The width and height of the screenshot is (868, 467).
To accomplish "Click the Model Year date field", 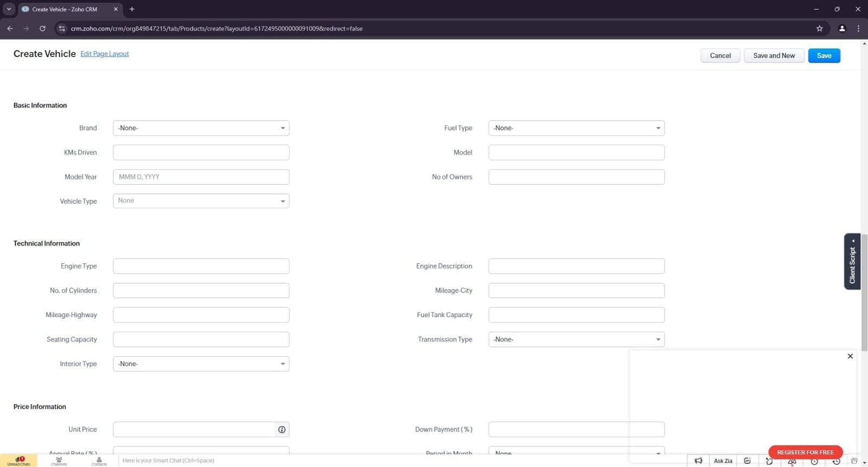I will [x=201, y=177].
